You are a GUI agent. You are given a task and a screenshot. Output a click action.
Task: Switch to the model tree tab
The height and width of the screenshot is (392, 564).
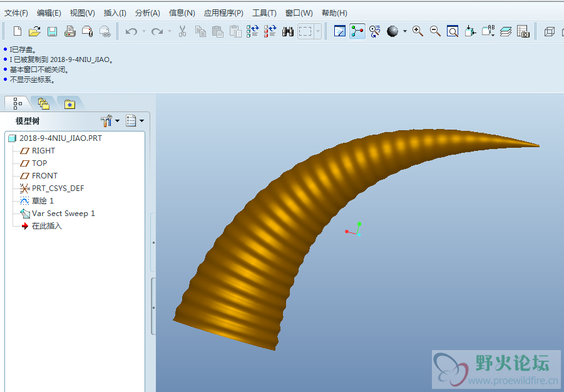point(17,104)
